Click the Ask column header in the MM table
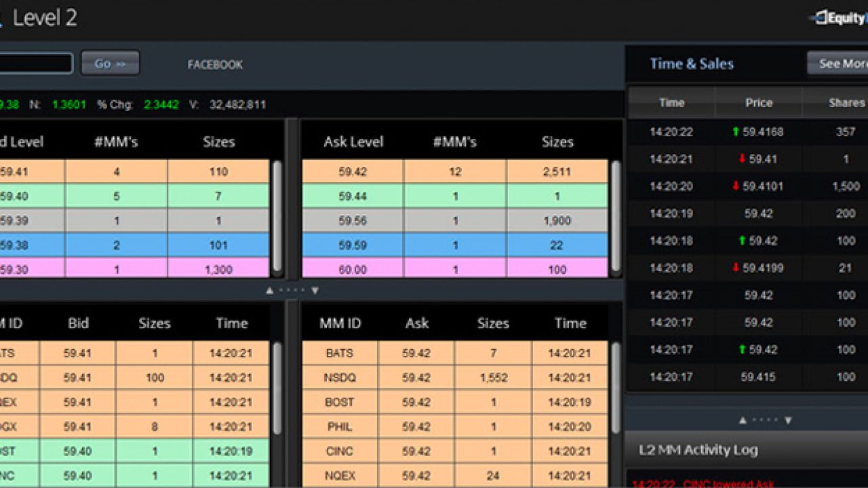This screenshot has height=488, width=868. pos(416,323)
